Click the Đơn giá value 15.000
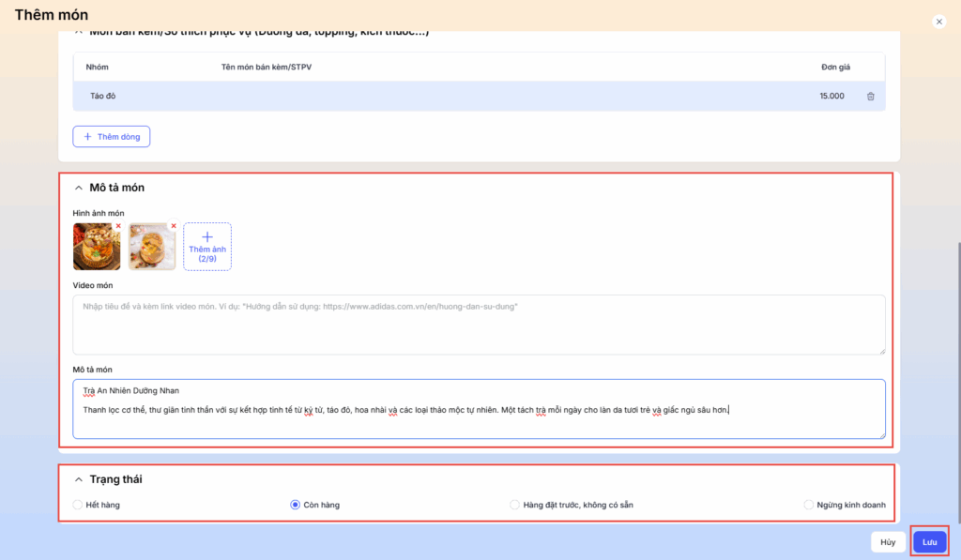The width and height of the screenshot is (961, 560). [831, 97]
